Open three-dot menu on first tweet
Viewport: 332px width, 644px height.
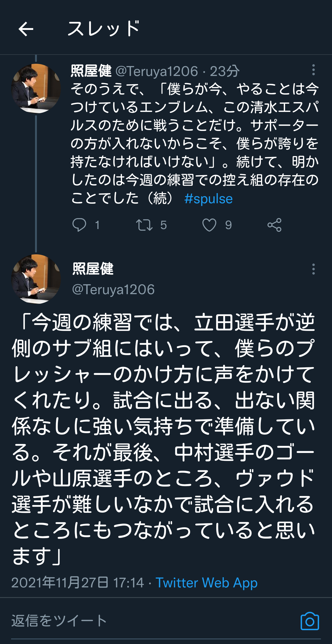[x=313, y=70]
